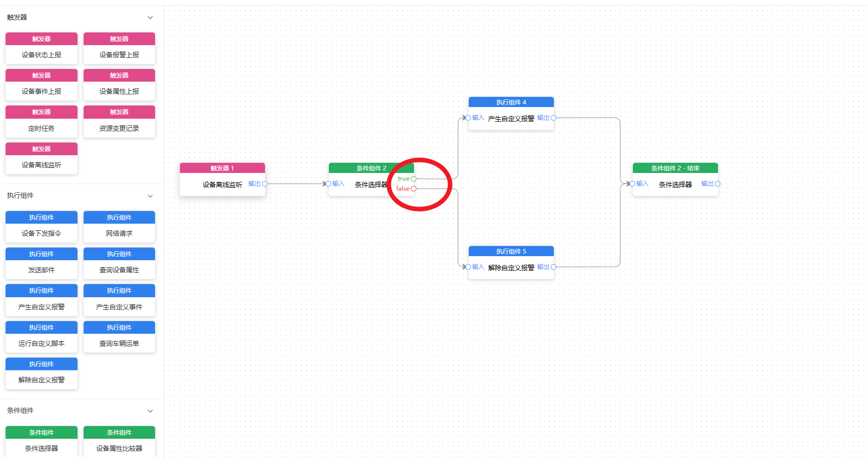Click the true output port of 条件组件 2
Image resolution: width=868 pixels, height=457 pixels.
pos(413,179)
